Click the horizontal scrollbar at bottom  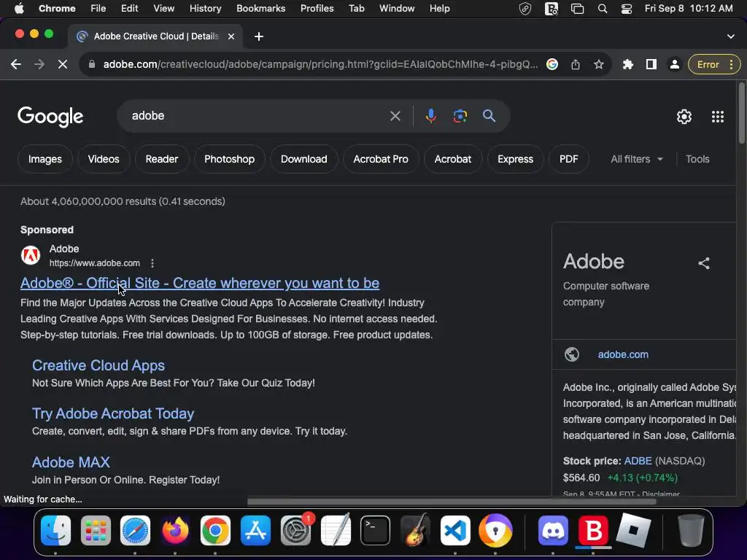click(x=451, y=502)
